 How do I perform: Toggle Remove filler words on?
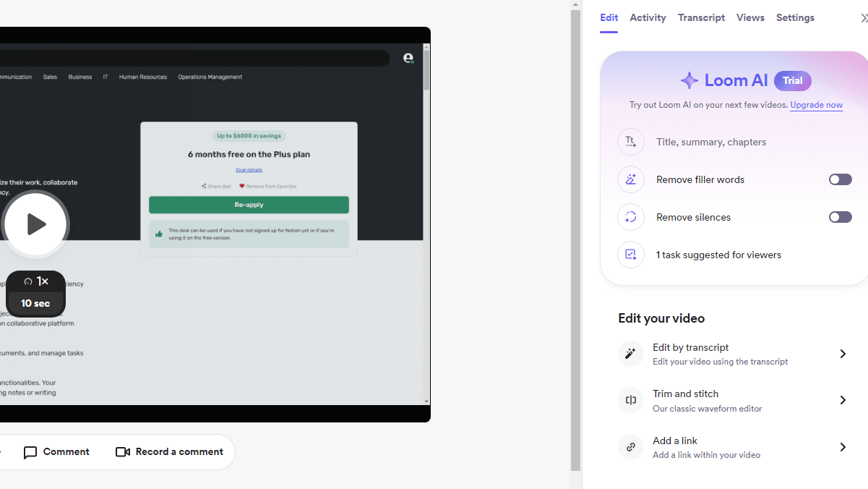click(841, 179)
